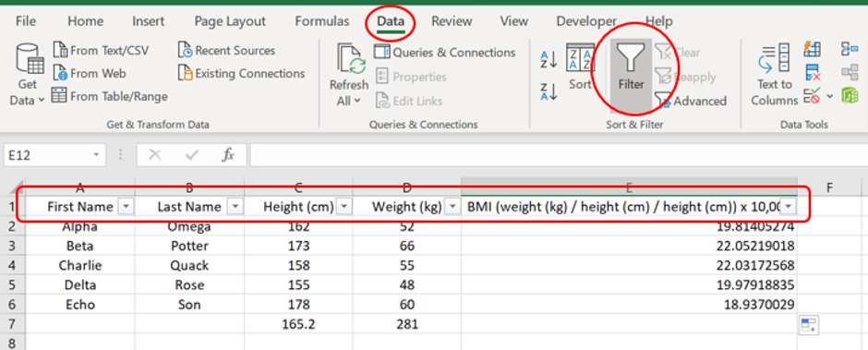The height and width of the screenshot is (350, 868).
Task: Launch Text to Columns wizard
Action: (x=775, y=75)
